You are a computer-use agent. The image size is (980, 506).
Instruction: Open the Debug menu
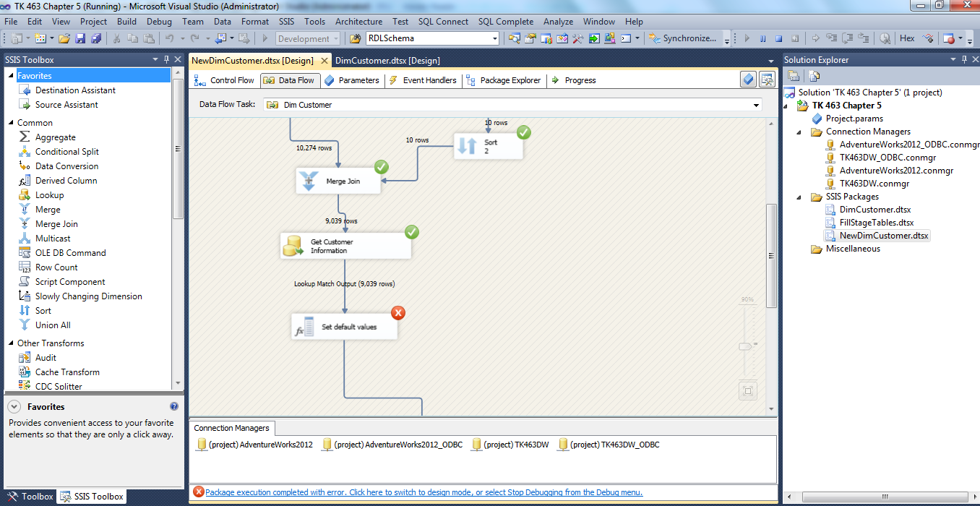160,22
